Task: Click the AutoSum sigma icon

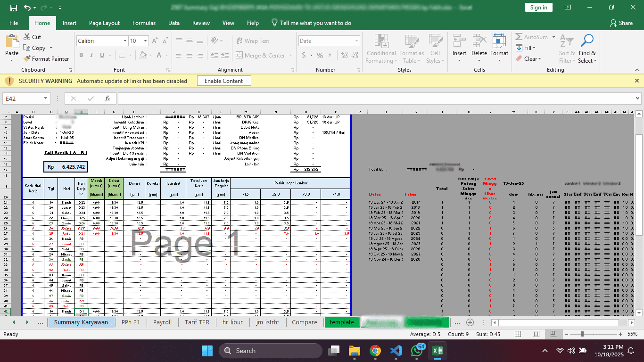Action: point(519,37)
